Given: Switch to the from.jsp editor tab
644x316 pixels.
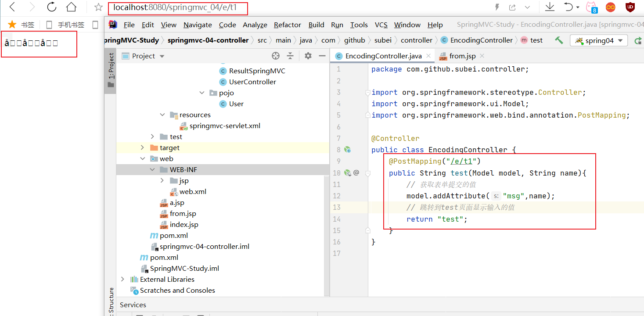Looking at the screenshot, I should (x=462, y=56).
